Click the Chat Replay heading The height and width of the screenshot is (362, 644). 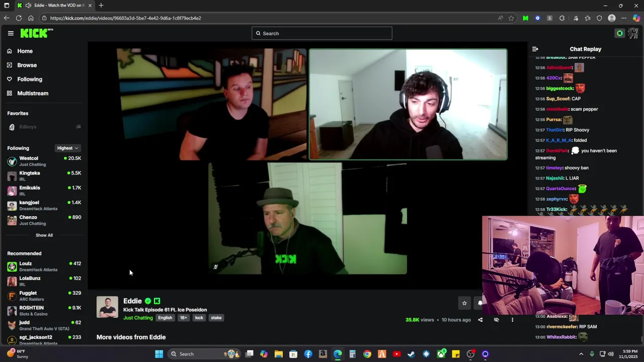pos(585,49)
